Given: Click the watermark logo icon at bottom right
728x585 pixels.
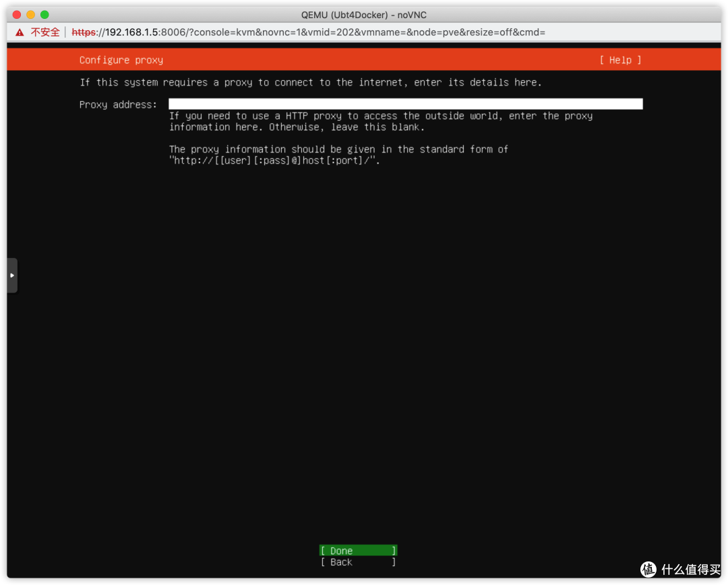Looking at the screenshot, I should (x=648, y=569).
